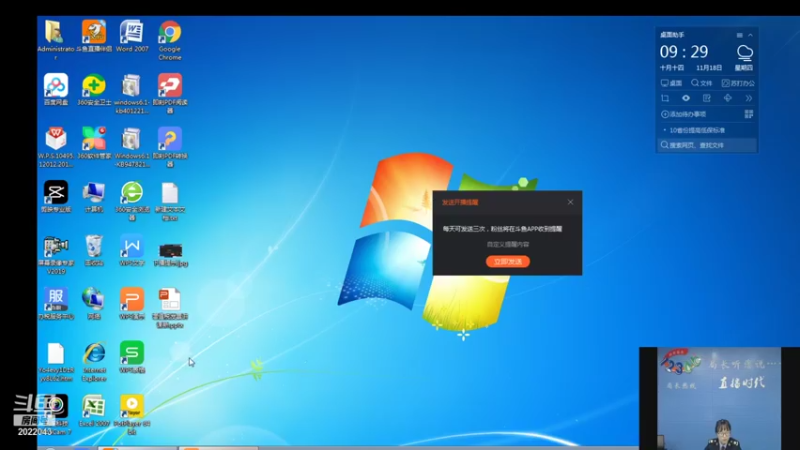Screen dimensions: 800x450
Task: Open the Administrator folder on desktop
Action: (x=55, y=39)
